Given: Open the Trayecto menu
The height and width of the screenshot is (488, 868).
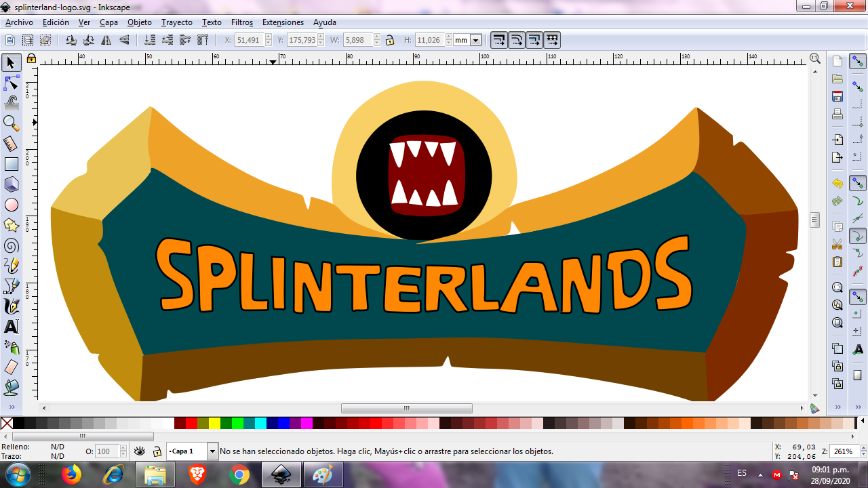Looking at the screenshot, I should coord(177,22).
